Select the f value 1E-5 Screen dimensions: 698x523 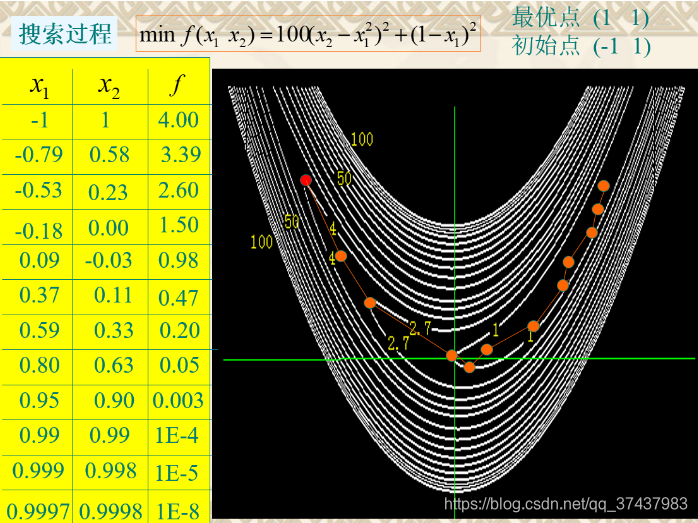tap(177, 473)
